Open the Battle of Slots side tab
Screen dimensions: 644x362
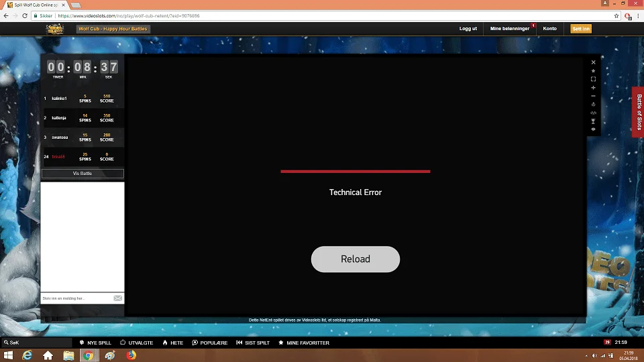(x=638, y=112)
